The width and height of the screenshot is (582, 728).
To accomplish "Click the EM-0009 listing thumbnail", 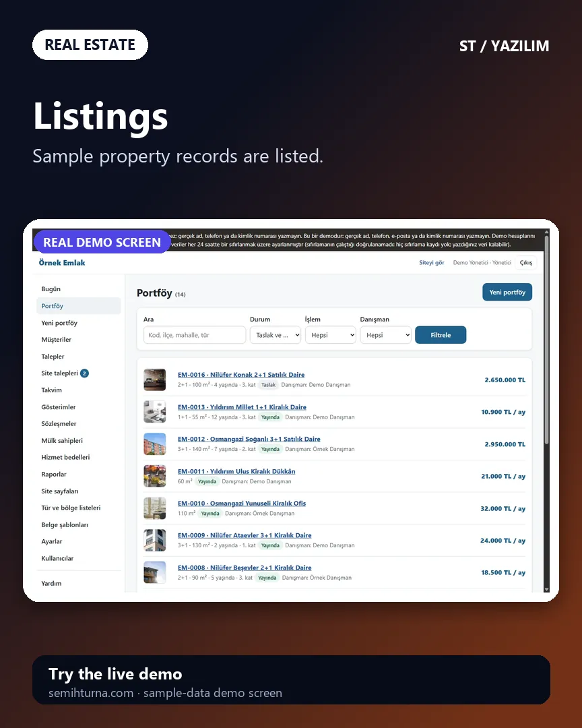I will click(154, 541).
